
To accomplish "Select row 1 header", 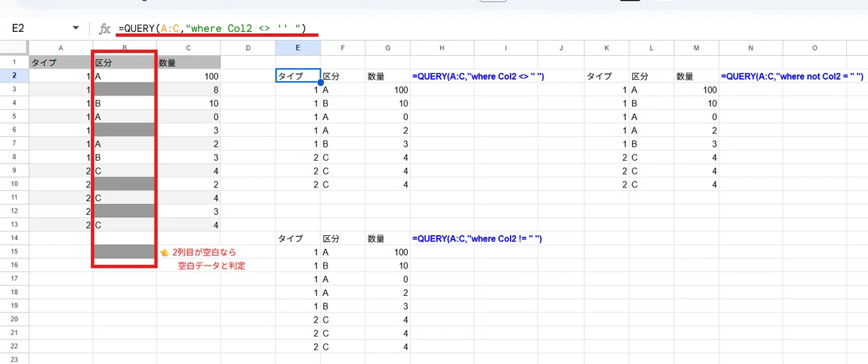I will (x=14, y=62).
